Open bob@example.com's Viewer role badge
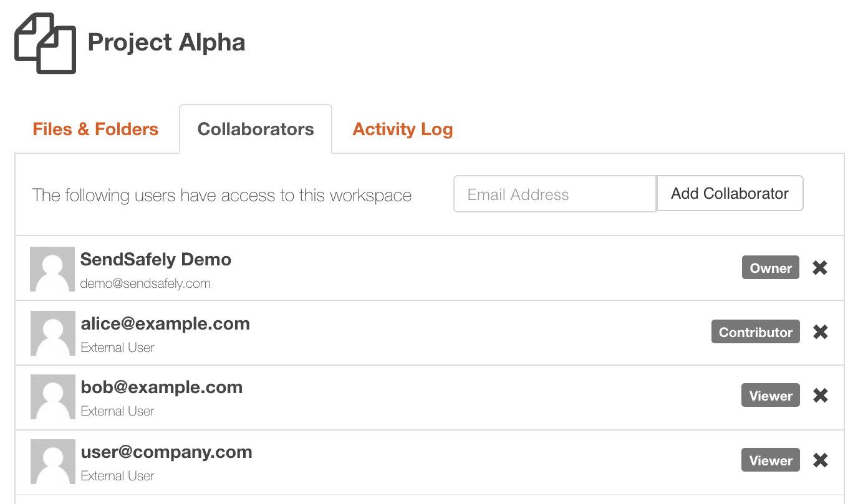The width and height of the screenshot is (858, 504). (x=771, y=396)
